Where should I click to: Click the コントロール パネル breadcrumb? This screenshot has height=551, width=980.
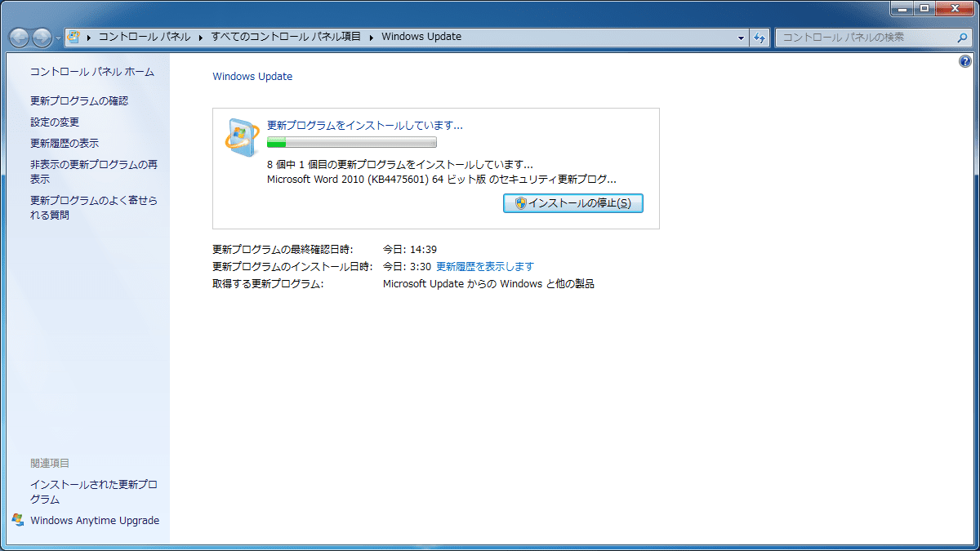click(x=145, y=37)
